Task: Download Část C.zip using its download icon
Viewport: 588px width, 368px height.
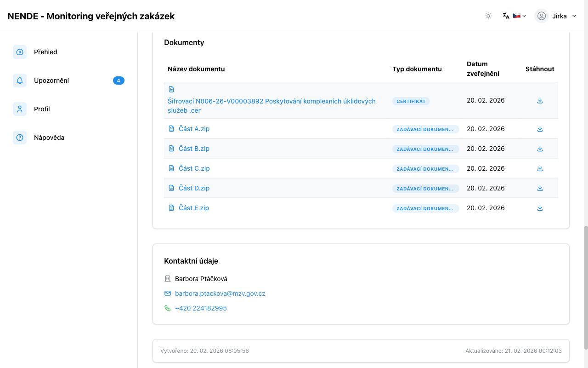Action: coord(540,169)
